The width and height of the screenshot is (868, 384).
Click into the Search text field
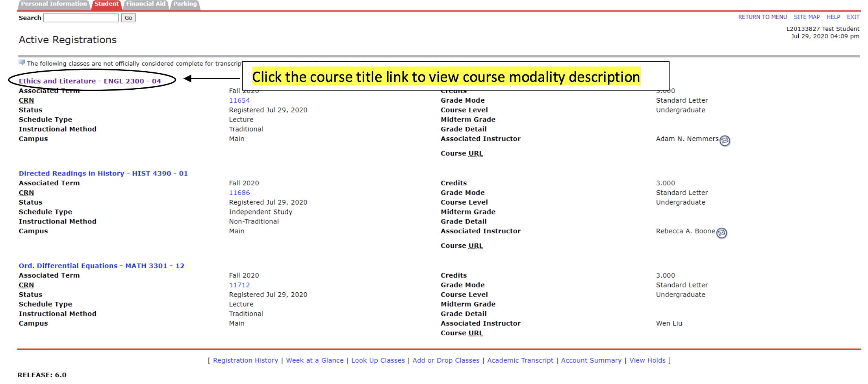pos(81,18)
